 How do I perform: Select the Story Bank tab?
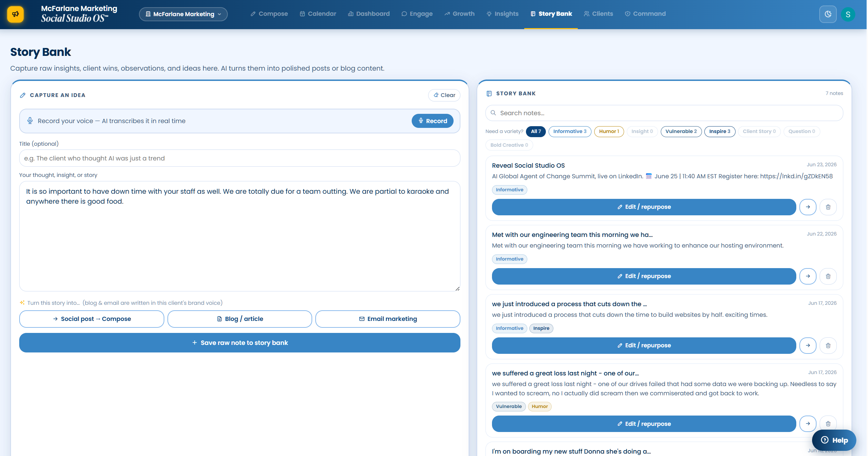551,14
